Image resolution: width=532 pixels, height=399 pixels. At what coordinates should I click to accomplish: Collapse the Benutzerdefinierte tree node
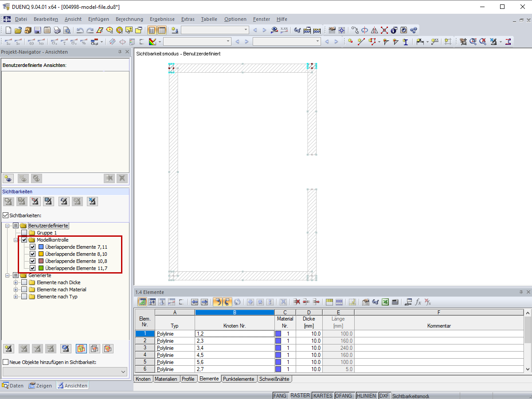click(8, 226)
